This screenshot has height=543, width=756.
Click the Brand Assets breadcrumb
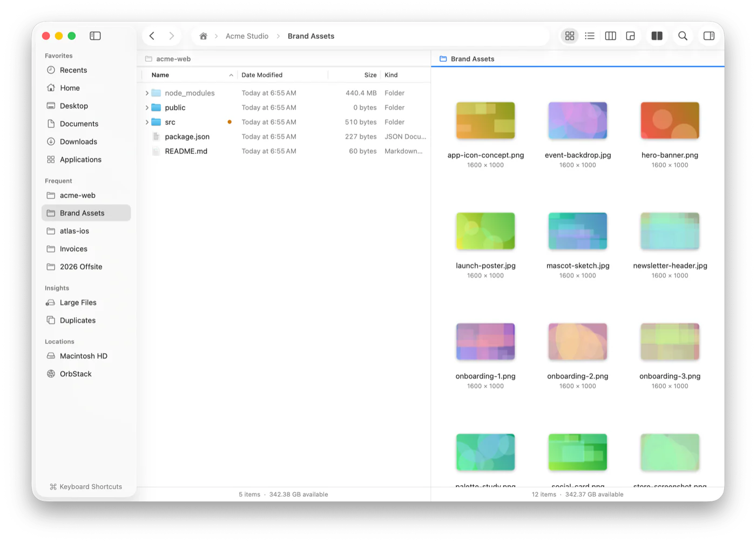311,36
